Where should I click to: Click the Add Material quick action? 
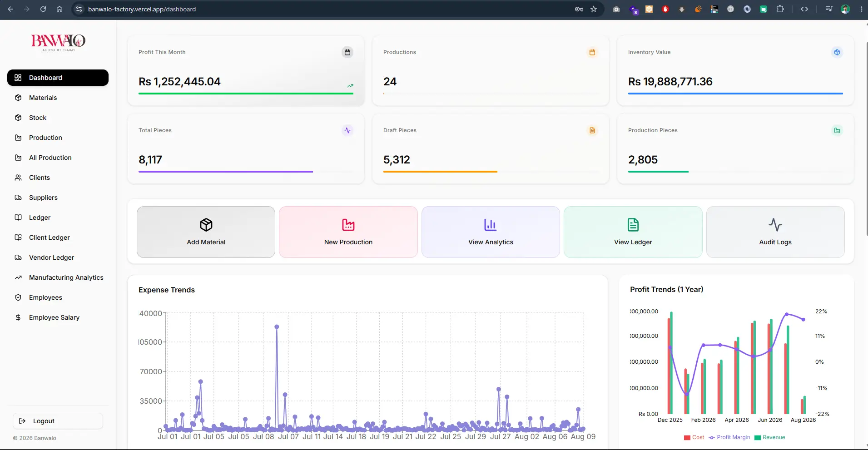click(x=206, y=232)
